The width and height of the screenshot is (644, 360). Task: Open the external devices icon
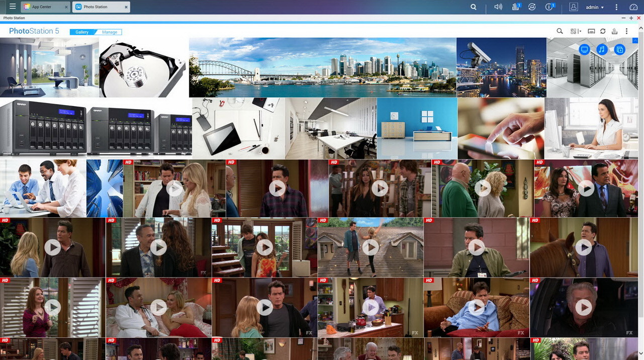(532, 7)
